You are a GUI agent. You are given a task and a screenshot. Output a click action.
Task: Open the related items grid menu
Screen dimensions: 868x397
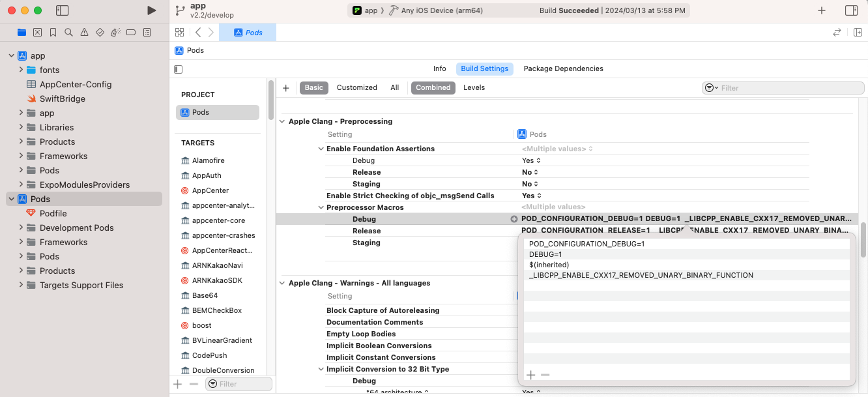pyautogui.click(x=180, y=33)
